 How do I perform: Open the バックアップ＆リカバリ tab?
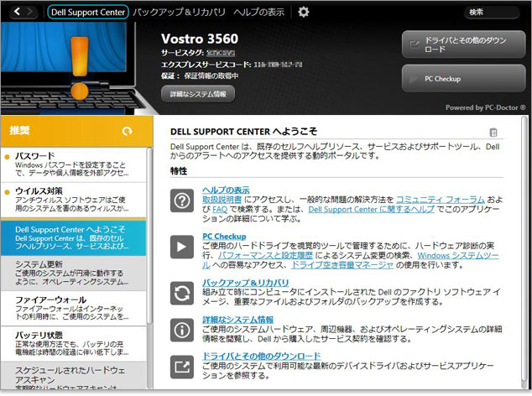click(x=179, y=13)
